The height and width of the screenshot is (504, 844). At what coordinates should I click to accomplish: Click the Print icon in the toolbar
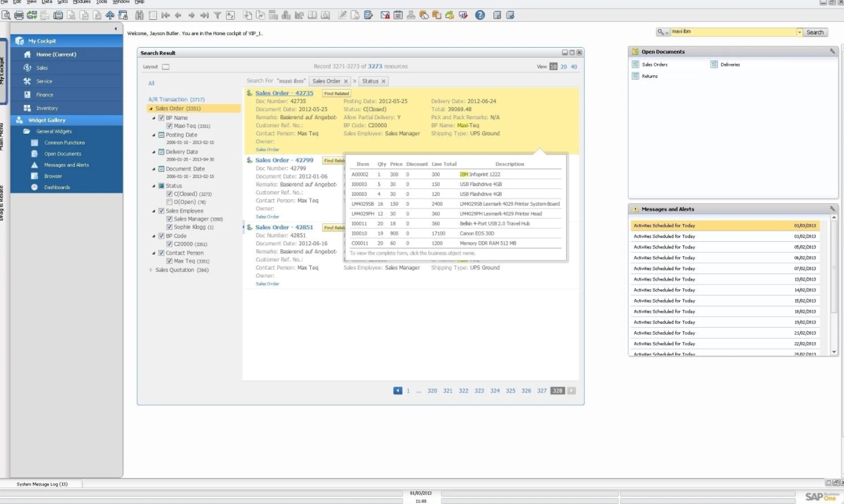pos(19,16)
